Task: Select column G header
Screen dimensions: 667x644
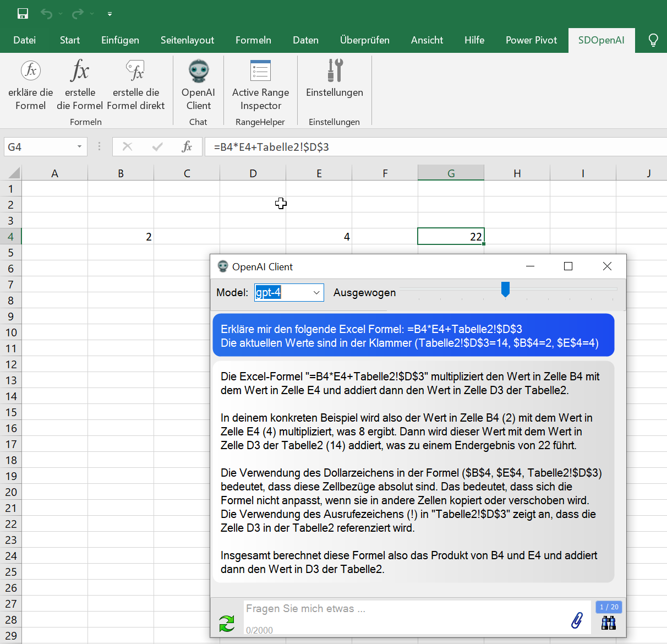Action: [x=451, y=173]
